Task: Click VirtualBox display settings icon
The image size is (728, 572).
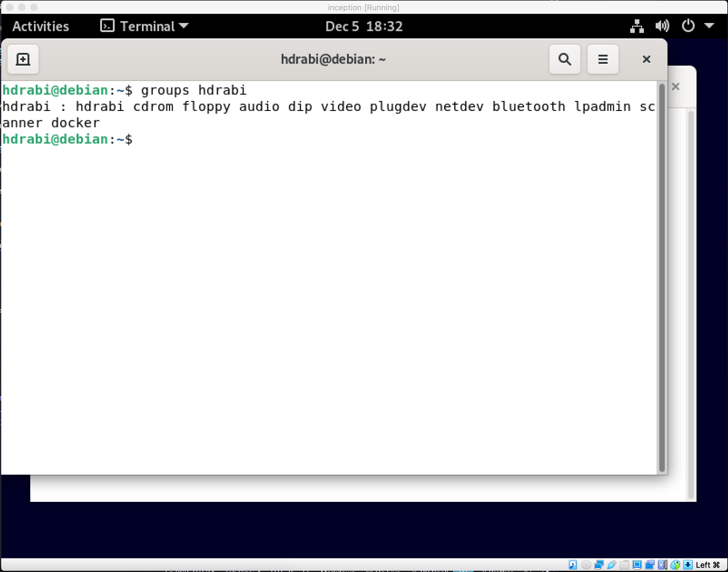Action: [637, 565]
